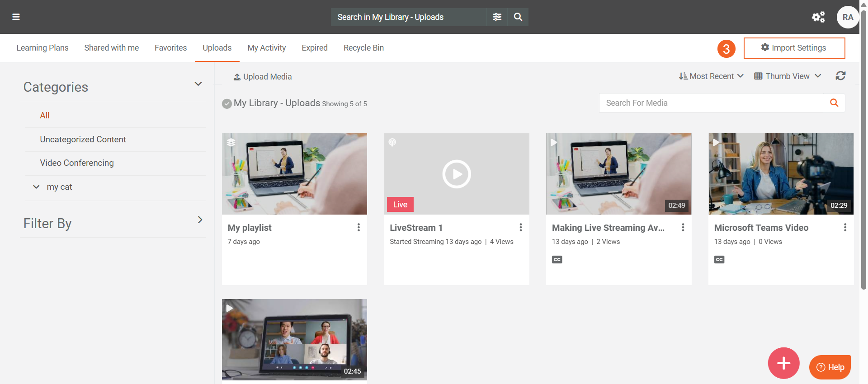The image size is (868, 384).
Task: Click the refresh media list icon
Action: coord(840,76)
